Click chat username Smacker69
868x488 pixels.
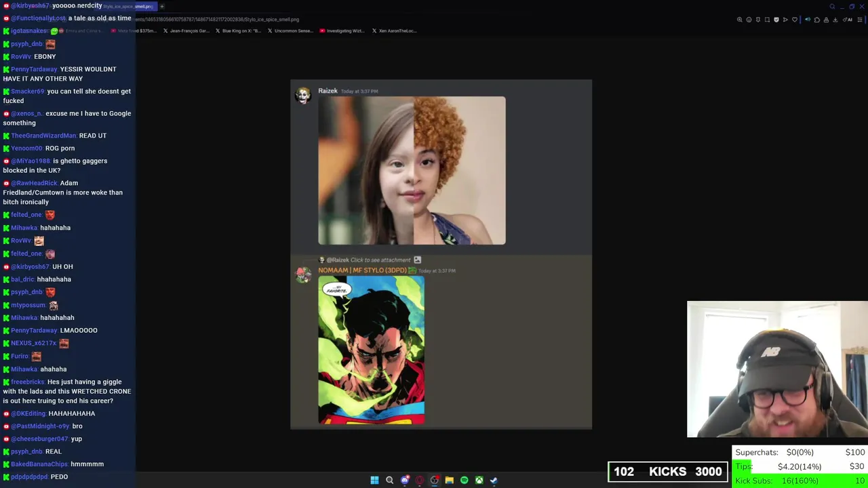pos(28,91)
